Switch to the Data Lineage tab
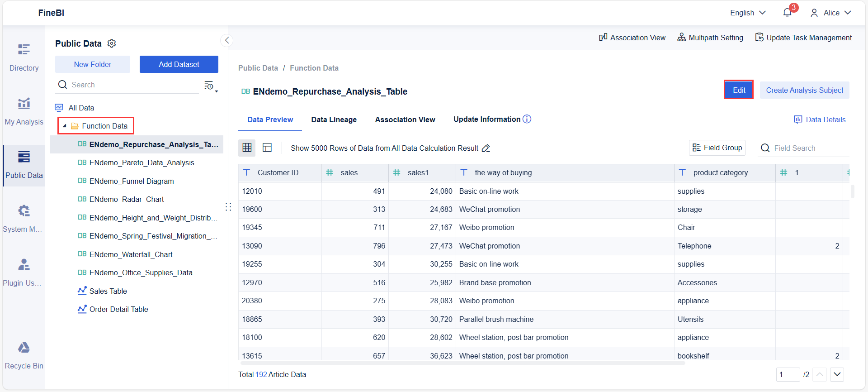The image size is (868, 392). tap(334, 120)
